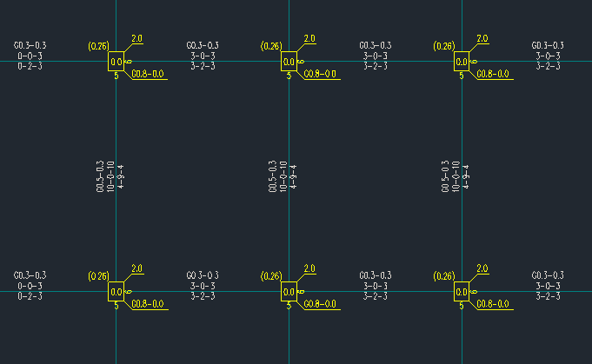Select C0.8-0.0 label at upper-middle column

pos(320,74)
